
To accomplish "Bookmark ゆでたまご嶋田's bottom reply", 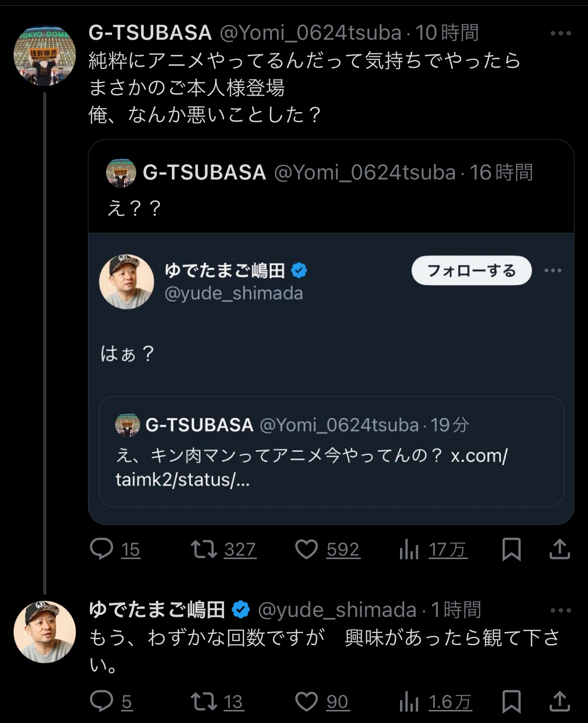I will tap(511, 701).
